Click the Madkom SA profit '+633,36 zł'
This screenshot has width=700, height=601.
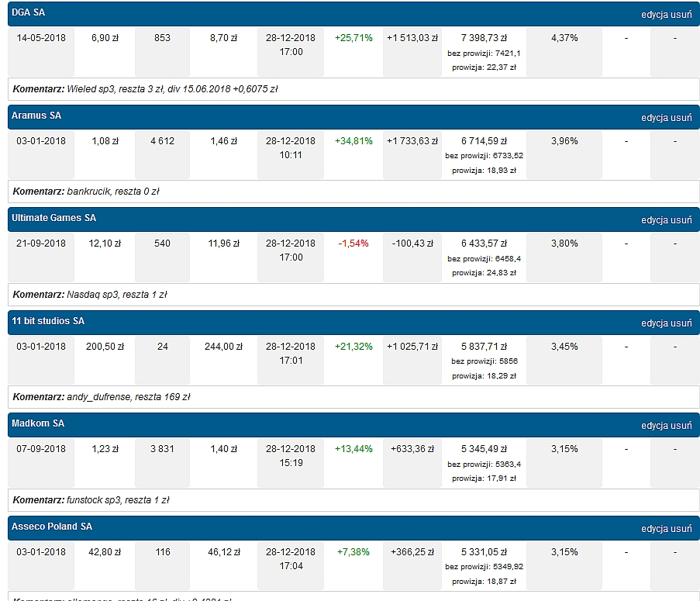click(412, 449)
